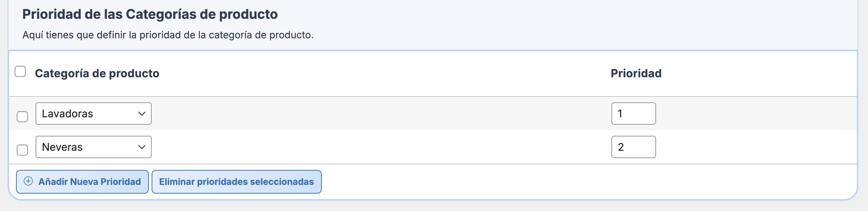The height and width of the screenshot is (211, 868).
Task: Click the chevron arrow of the Lavadoras select
Action: pyautogui.click(x=142, y=114)
